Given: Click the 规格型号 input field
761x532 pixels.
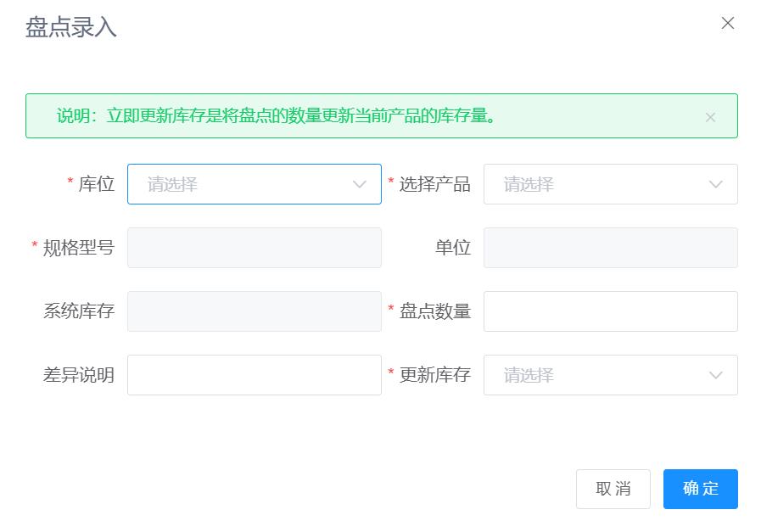Looking at the screenshot, I should point(255,248).
